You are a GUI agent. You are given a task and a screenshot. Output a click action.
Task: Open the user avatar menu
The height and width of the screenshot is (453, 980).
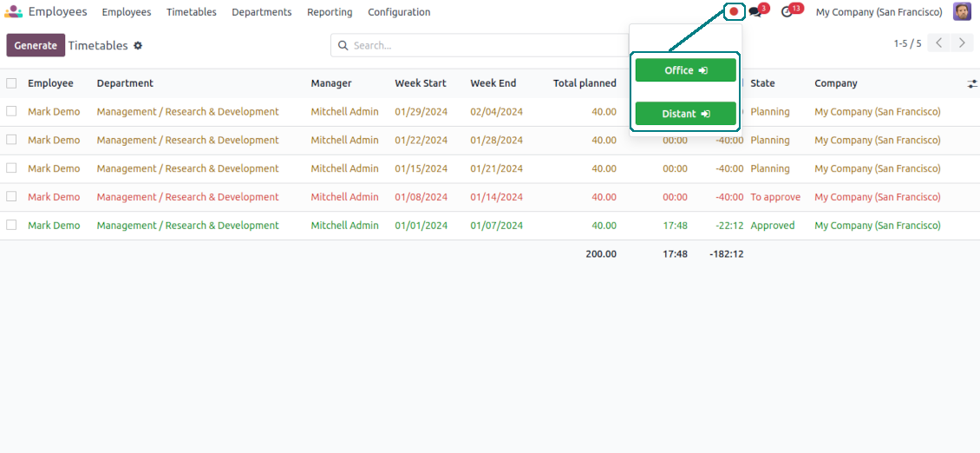point(962,12)
